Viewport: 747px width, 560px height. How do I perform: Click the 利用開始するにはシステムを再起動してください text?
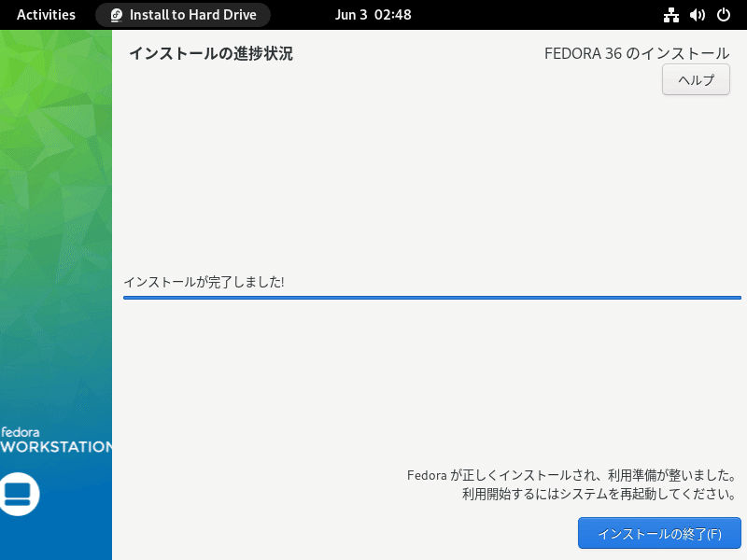pyautogui.click(x=599, y=494)
